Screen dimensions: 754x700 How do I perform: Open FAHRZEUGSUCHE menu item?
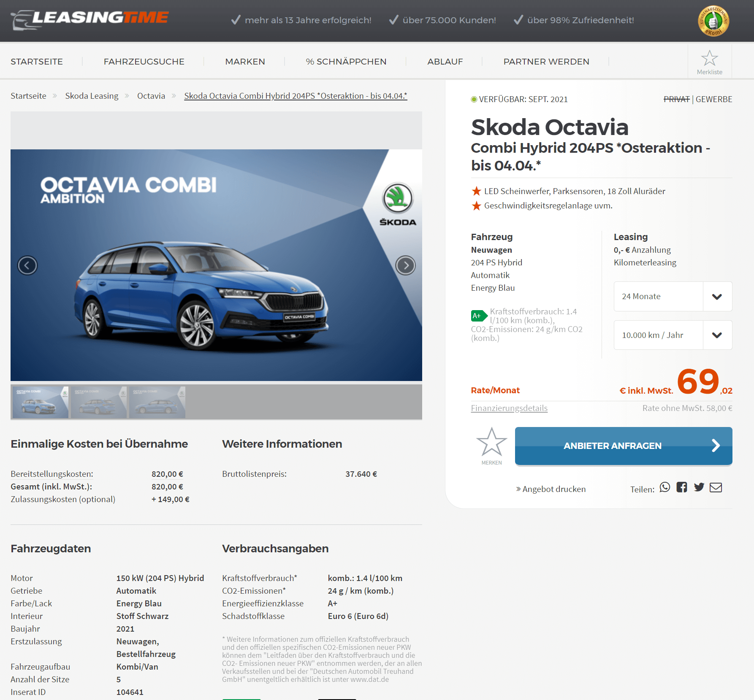(x=144, y=62)
